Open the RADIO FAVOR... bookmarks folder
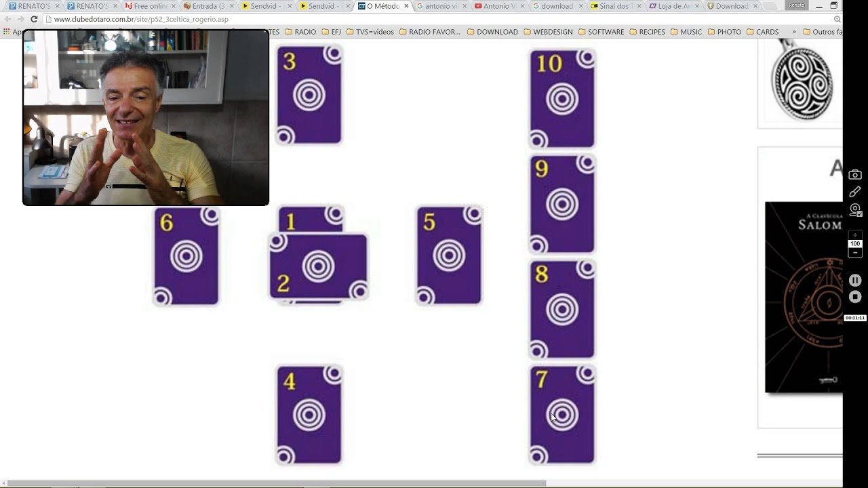 430,32
